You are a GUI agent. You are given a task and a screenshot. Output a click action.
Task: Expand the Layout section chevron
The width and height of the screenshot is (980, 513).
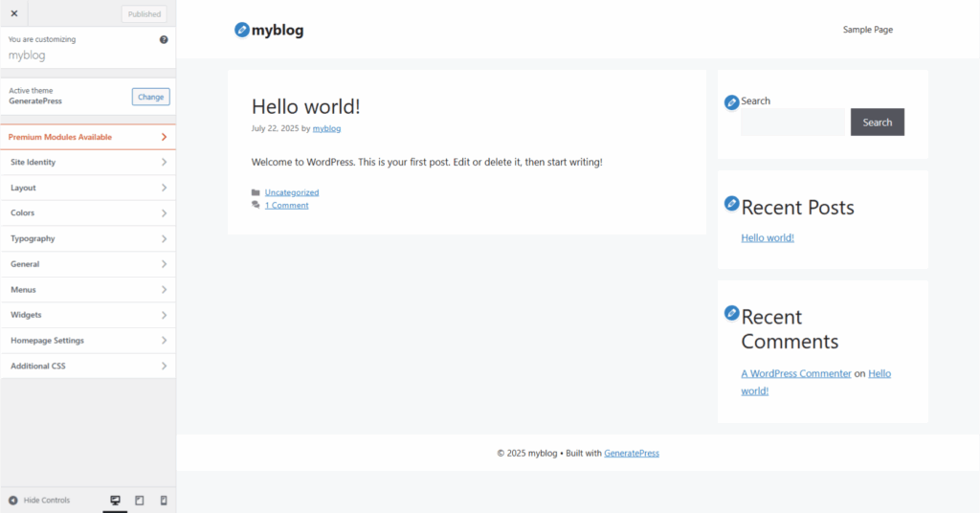[164, 188]
